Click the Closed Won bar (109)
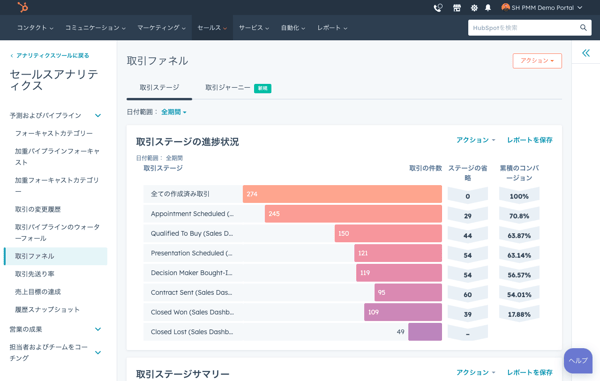This screenshot has height=381, width=600. click(x=403, y=312)
